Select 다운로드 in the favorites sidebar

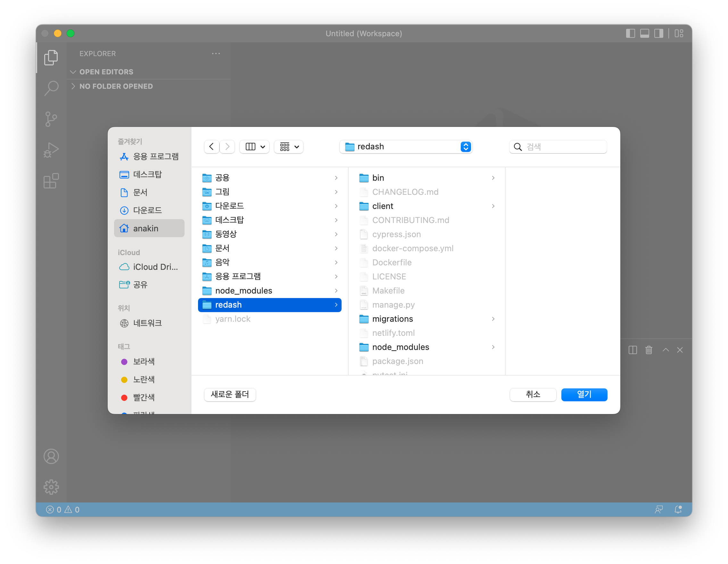tap(147, 210)
